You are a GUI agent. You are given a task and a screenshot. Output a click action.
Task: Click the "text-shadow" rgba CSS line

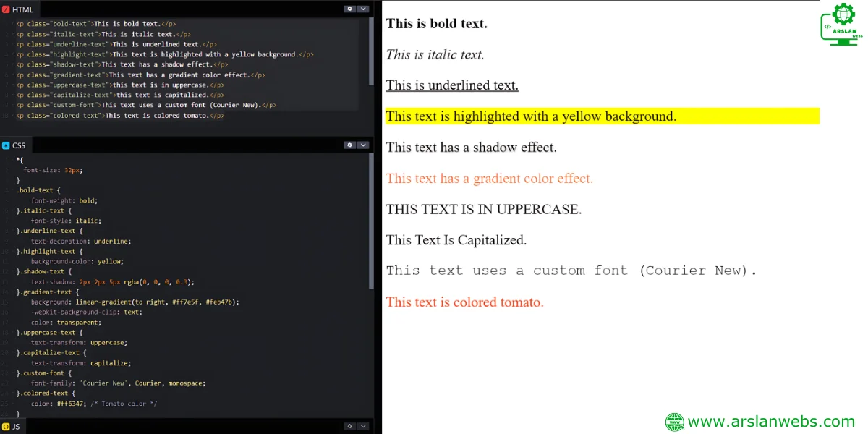click(x=113, y=281)
